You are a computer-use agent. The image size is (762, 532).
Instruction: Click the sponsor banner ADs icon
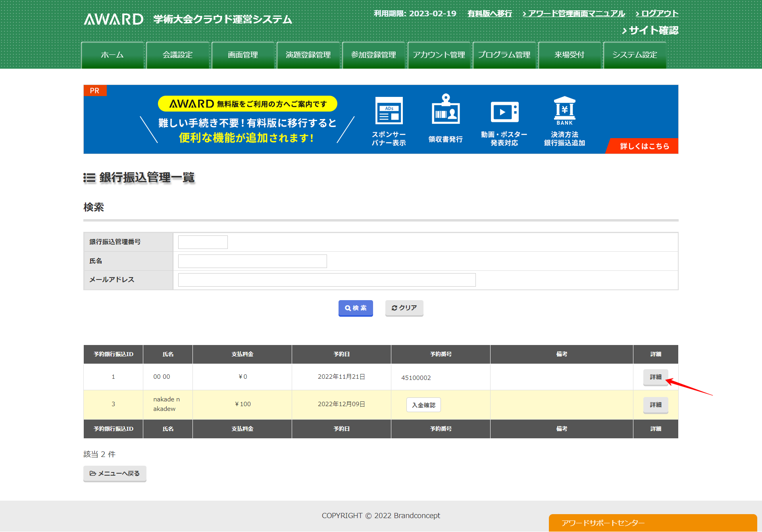point(389,111)
